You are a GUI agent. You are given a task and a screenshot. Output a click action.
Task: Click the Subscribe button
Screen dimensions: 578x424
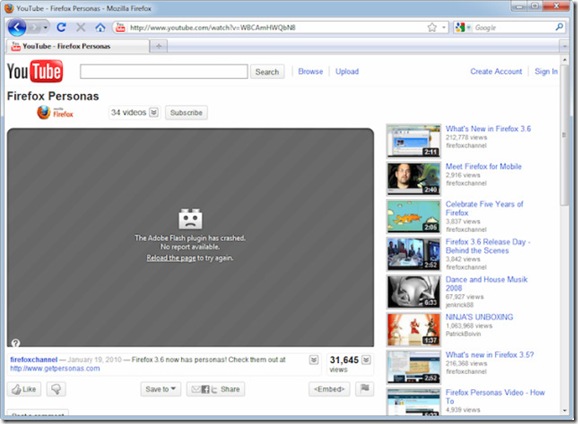click(186, 112)
